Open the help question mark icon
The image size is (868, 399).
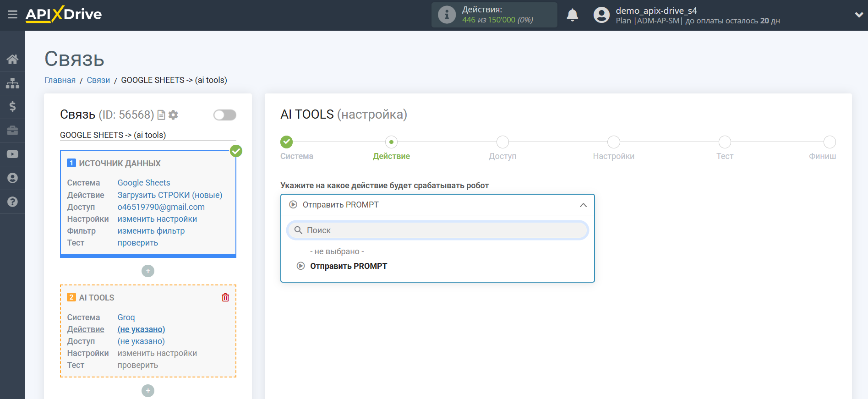tap(12, 202)
